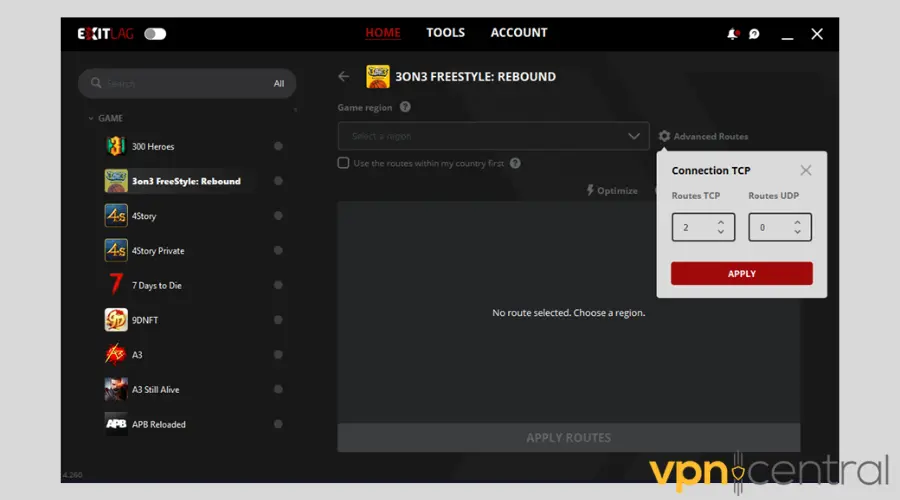Click the back arrow beside game title
Image resolution: width=900 pixels, height=500 pixels.
[x=344, y=76]
